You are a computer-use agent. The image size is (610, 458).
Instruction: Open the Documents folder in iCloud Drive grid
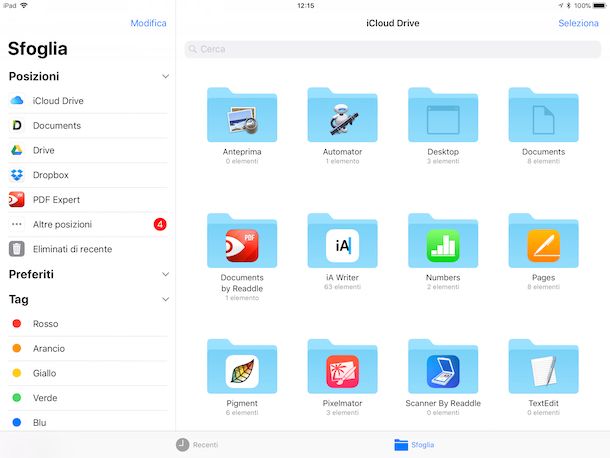(x=543, y=115)
